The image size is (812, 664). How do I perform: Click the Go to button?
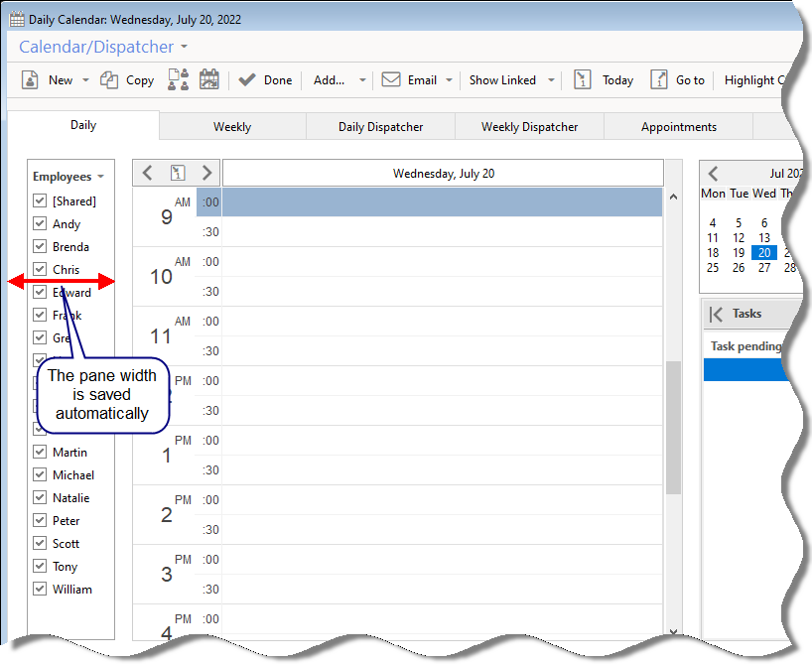tap(678, 80)
